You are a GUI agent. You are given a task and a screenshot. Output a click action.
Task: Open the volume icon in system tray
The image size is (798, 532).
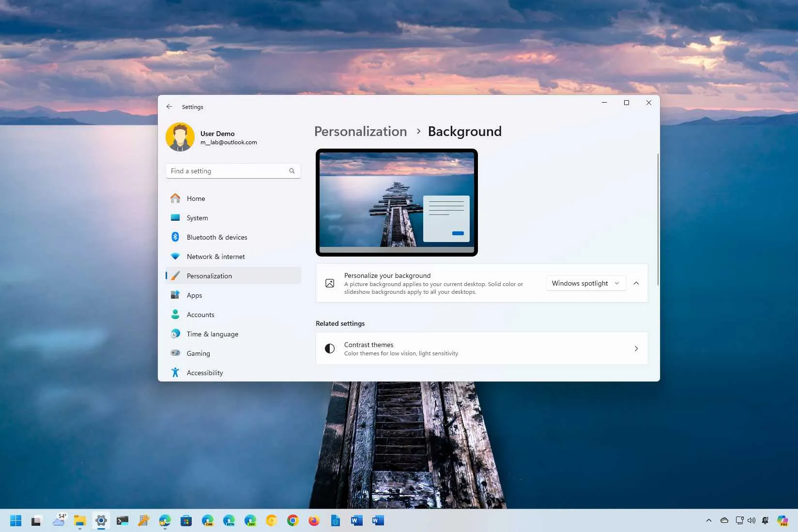coord(752,520)
